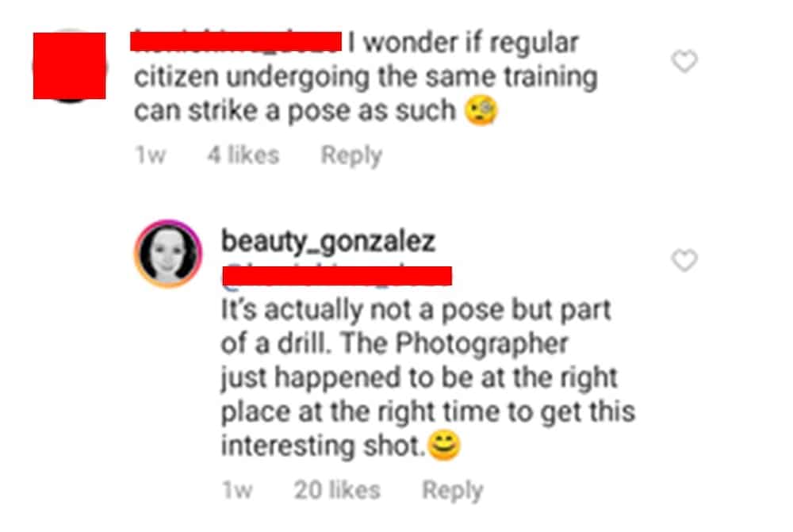The image size is (793, 532).
Task: Click the redacted username in first comment
Action: pos(236,41)
